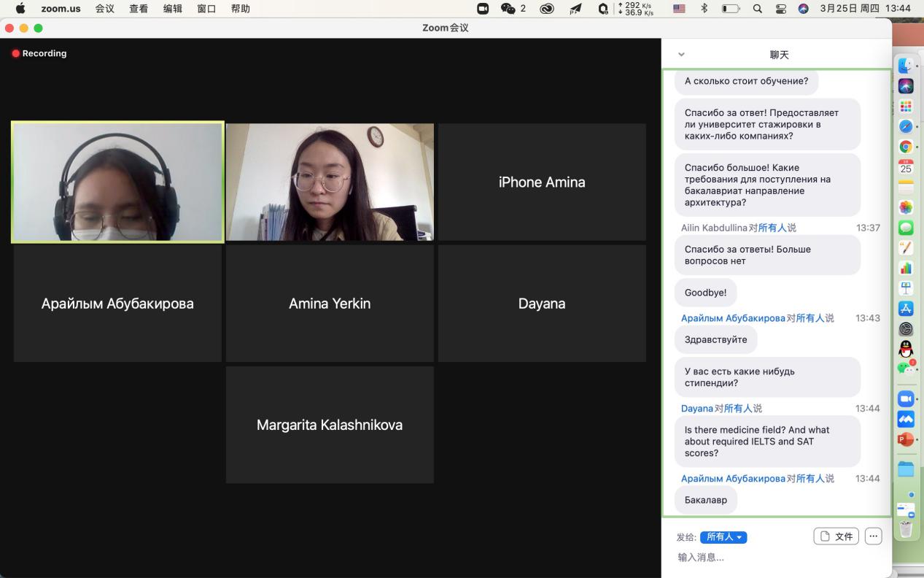The image size is (924, 578).
Task: Open the more options ellipsis in chat
Action: (873, 536)
